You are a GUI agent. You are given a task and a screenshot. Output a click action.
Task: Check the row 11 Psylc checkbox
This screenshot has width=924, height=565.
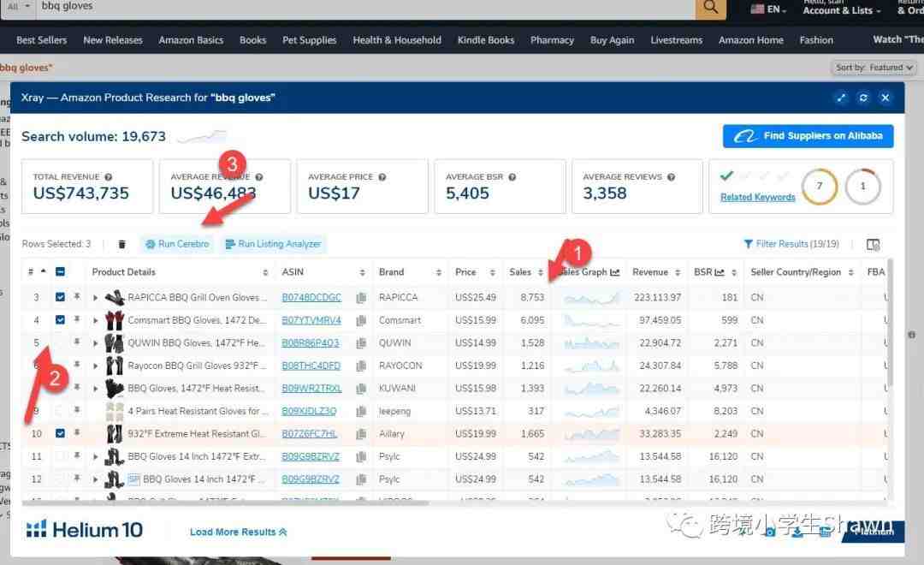(x=60, y=456)
